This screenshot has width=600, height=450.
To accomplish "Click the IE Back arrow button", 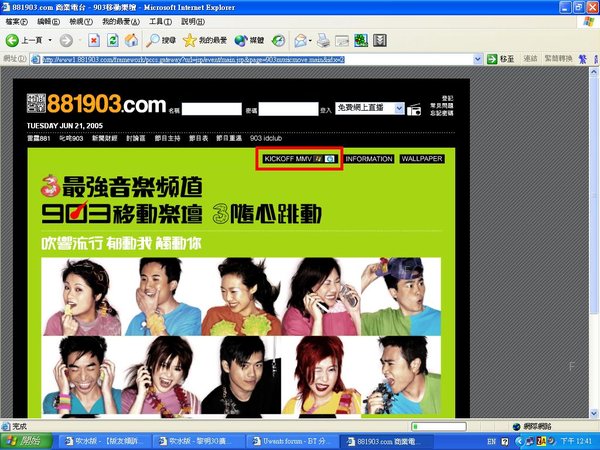I will click(12, 40).
